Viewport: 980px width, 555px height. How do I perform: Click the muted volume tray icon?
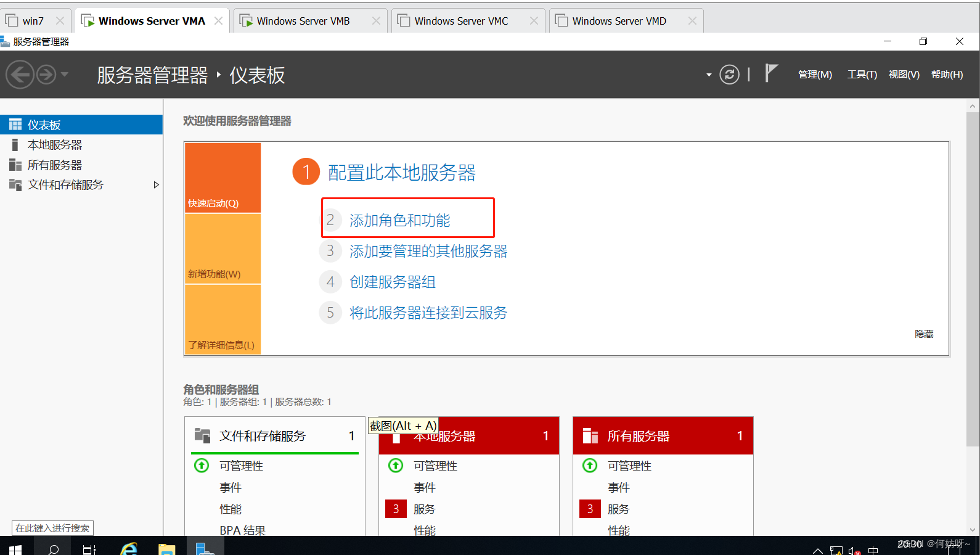pos(854,550)
